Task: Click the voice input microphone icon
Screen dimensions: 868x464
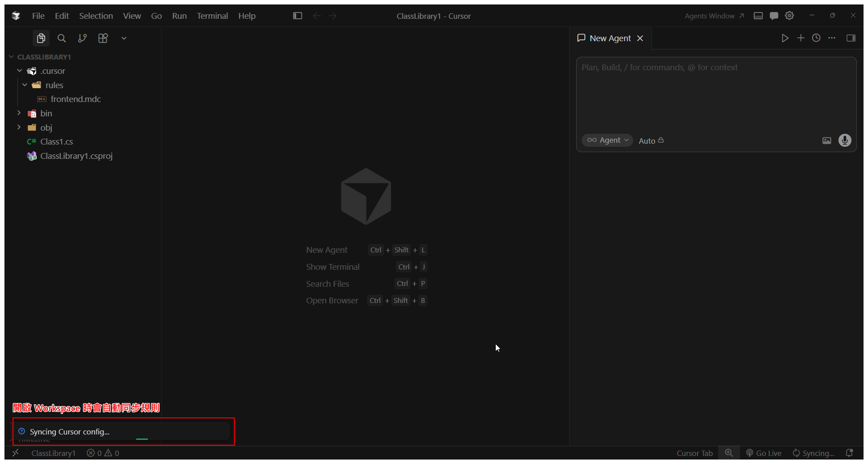Action: [844, 140]
